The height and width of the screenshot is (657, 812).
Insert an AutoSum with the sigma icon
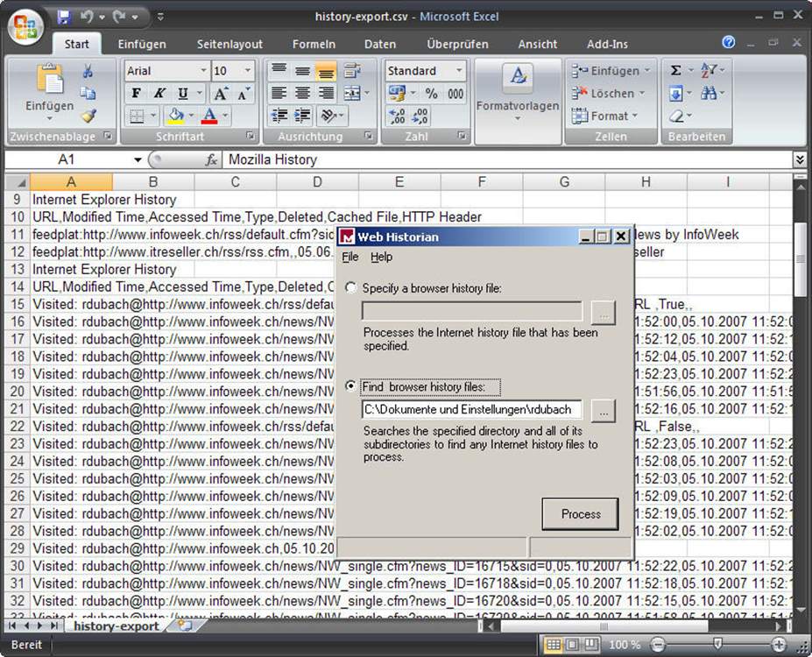pyautogui.click(x=675, y=70)
